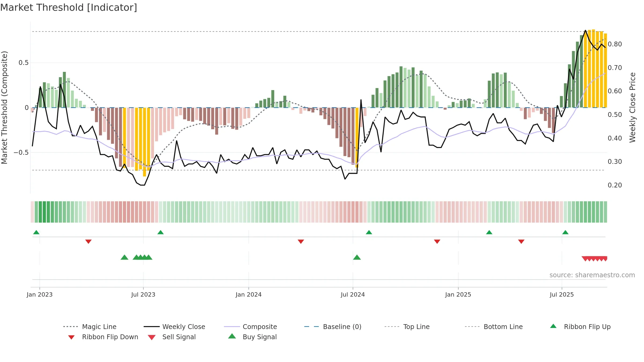Click the Jan 2023 axis label
Screen dimensions: 644x362
[40, 294]
